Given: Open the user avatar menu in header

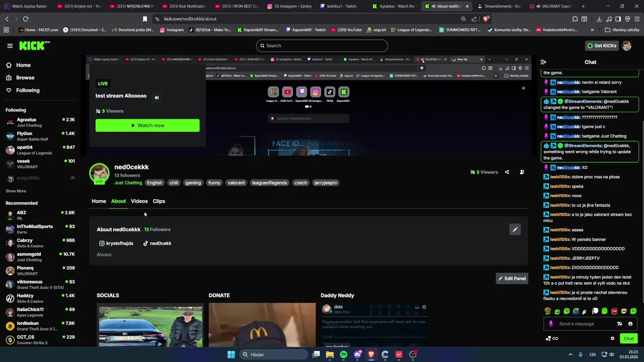Looking at the screenshot, I should (x=626, y=46).
